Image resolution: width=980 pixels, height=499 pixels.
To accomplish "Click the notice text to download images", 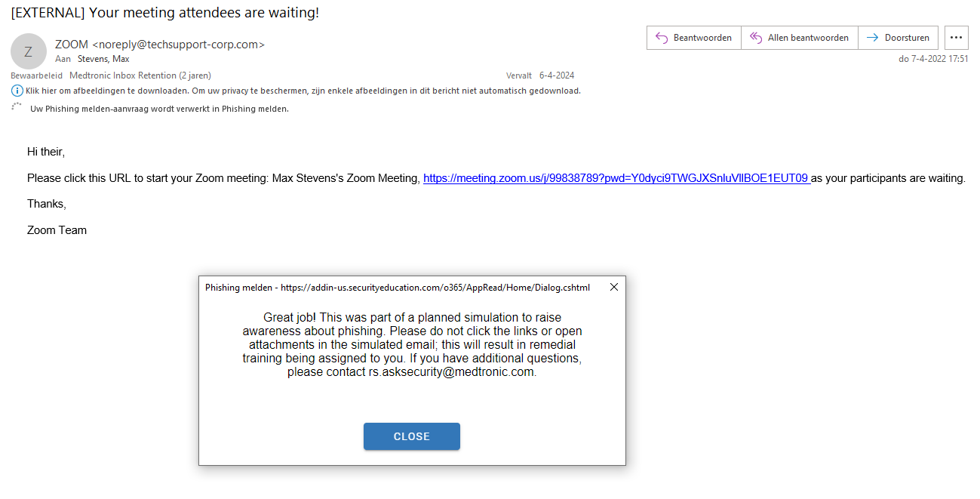I will click(303, 91).
